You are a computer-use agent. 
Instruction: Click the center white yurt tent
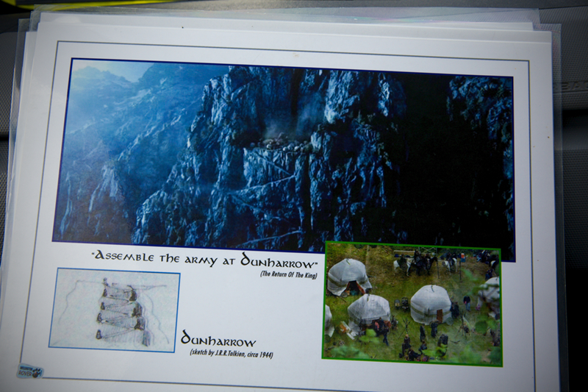click(x=430, y=303)
